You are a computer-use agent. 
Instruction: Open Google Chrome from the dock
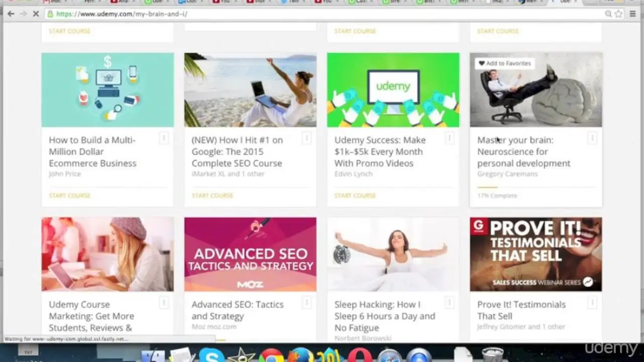[x=272, y=355]
